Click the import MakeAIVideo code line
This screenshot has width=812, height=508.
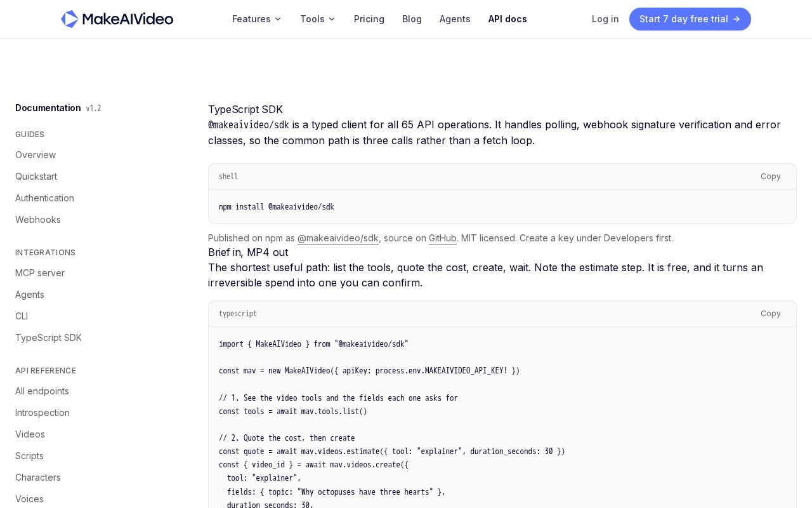click(x=313, y=344)
